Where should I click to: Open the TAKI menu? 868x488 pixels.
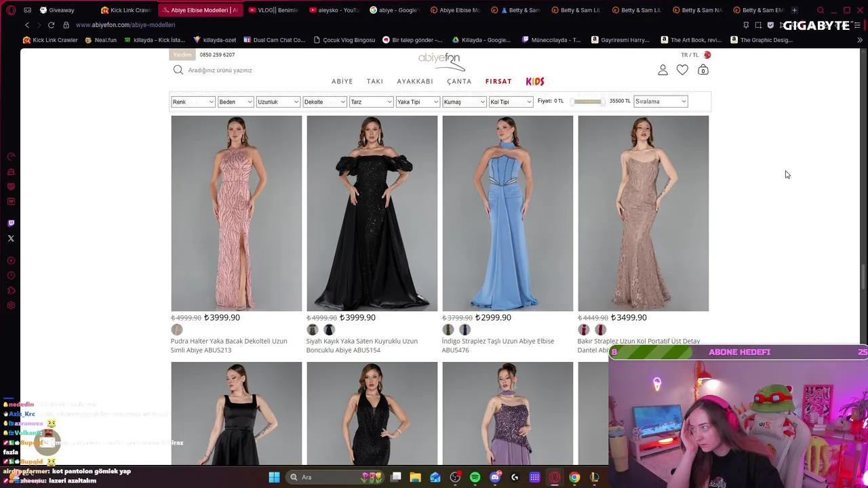(375, 81)
